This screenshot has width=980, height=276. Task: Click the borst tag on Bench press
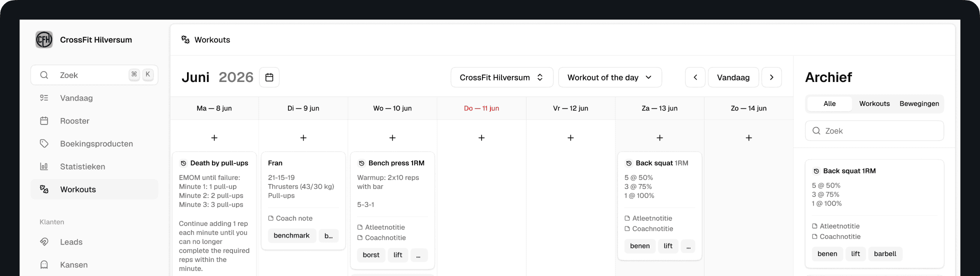pyautogui.click(x=371, y=255)
